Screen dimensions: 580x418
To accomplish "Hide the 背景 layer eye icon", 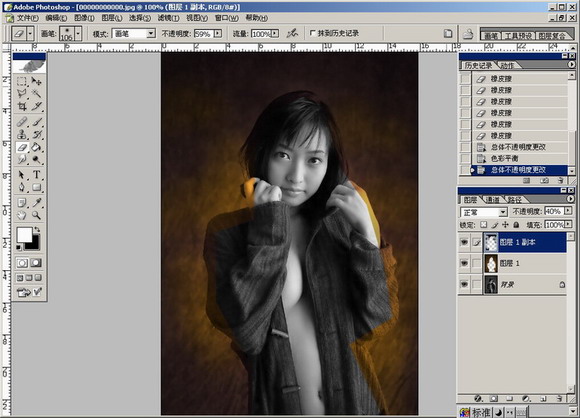I will click(464, 284).
